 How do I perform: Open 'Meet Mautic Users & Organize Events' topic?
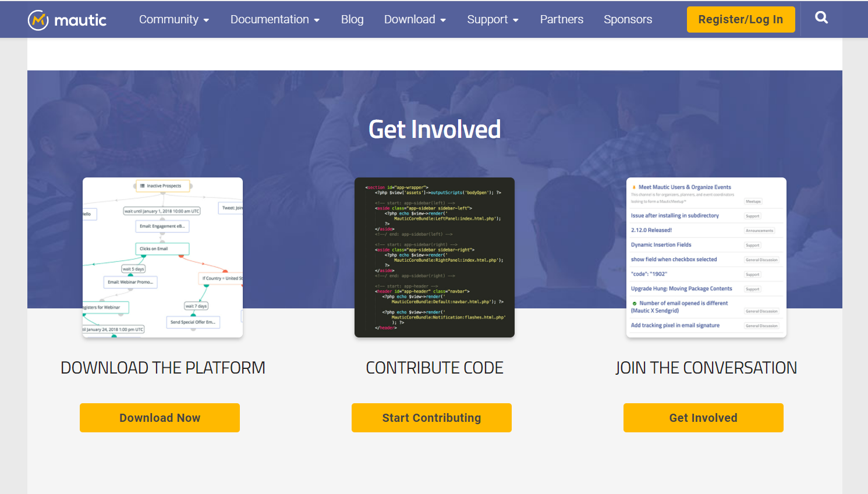tap(685, 187)
